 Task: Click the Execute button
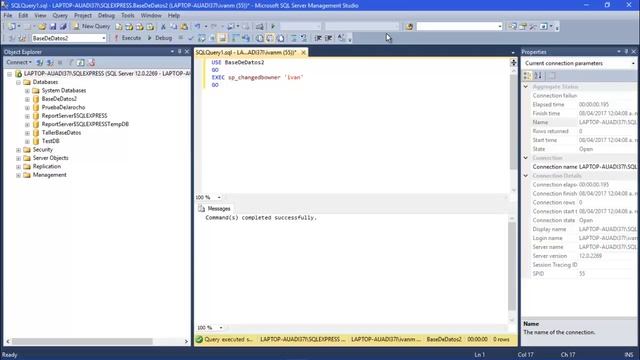(127, 38)
